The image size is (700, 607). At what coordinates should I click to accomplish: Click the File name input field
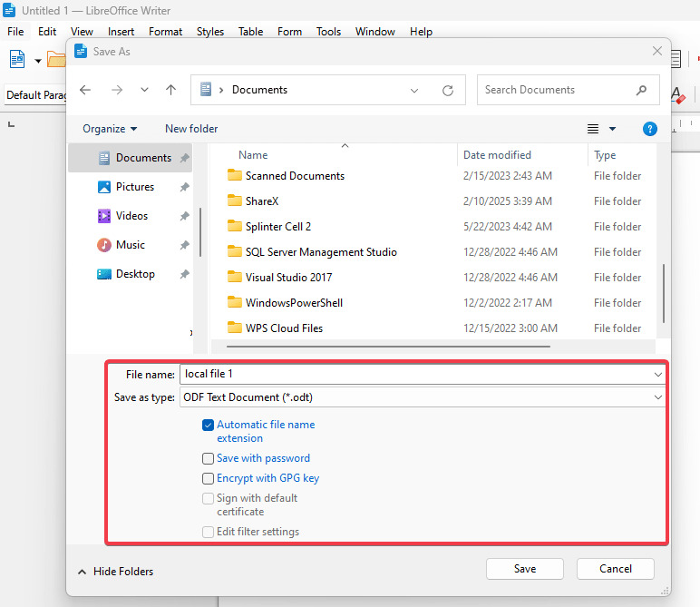[x=415, y=375]
